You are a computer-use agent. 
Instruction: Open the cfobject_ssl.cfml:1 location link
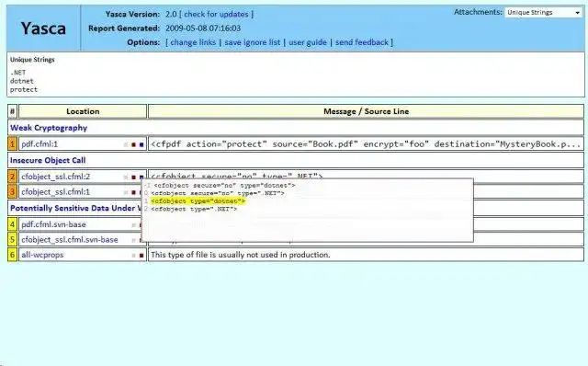55,192
